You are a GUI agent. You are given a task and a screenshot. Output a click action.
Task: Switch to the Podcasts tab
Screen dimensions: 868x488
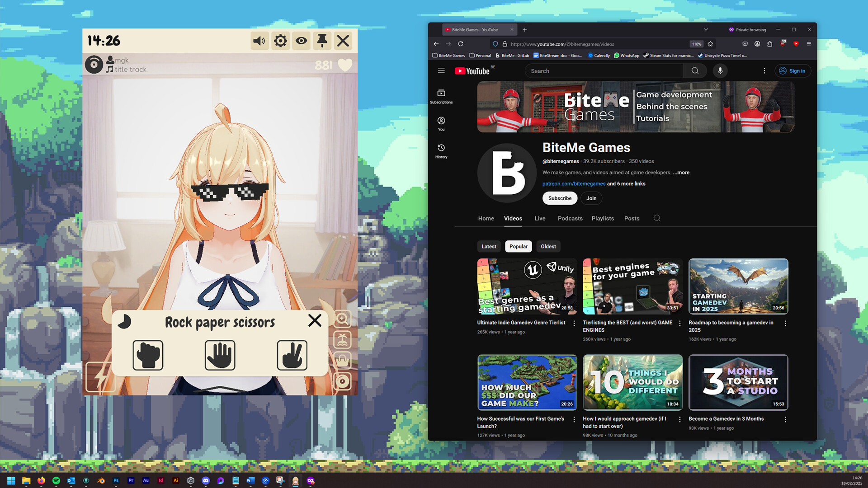[x=570, y=218]
